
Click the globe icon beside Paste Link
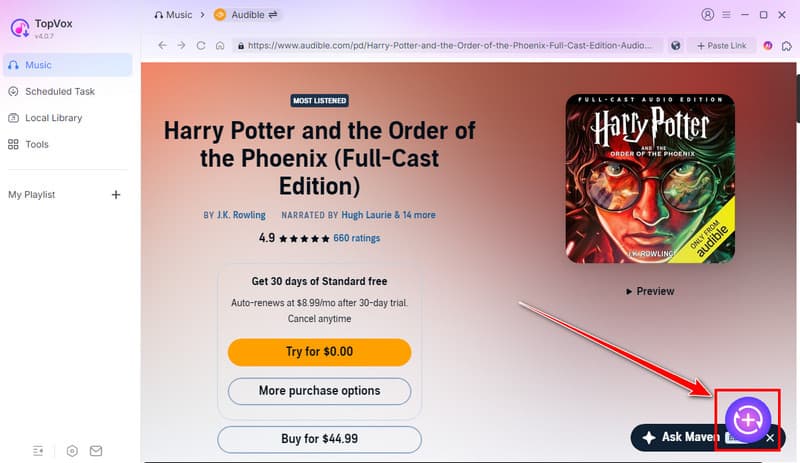pyautogui.click(x=677, y=45)
